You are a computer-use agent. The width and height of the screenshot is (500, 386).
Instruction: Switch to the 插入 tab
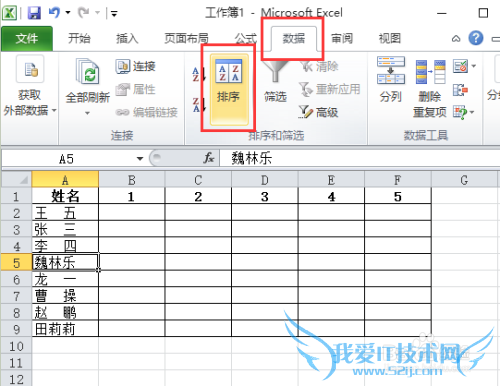pos(127,39)
